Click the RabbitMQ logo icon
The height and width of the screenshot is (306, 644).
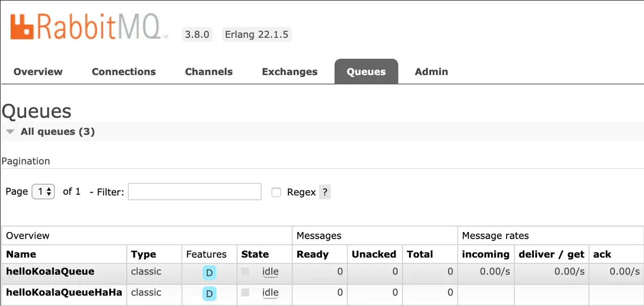[22, 27]
